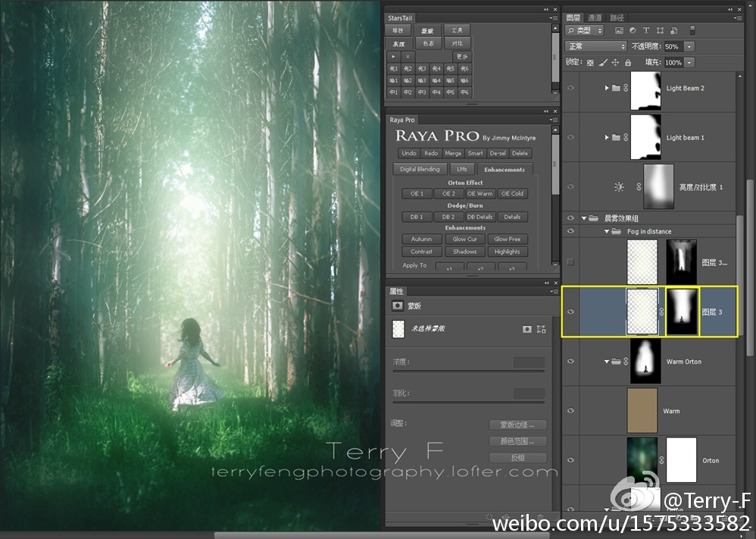Click play arrow button in StarsTail panel
The height and width of the screenshot is (539, 756).
tap(393, 56)
